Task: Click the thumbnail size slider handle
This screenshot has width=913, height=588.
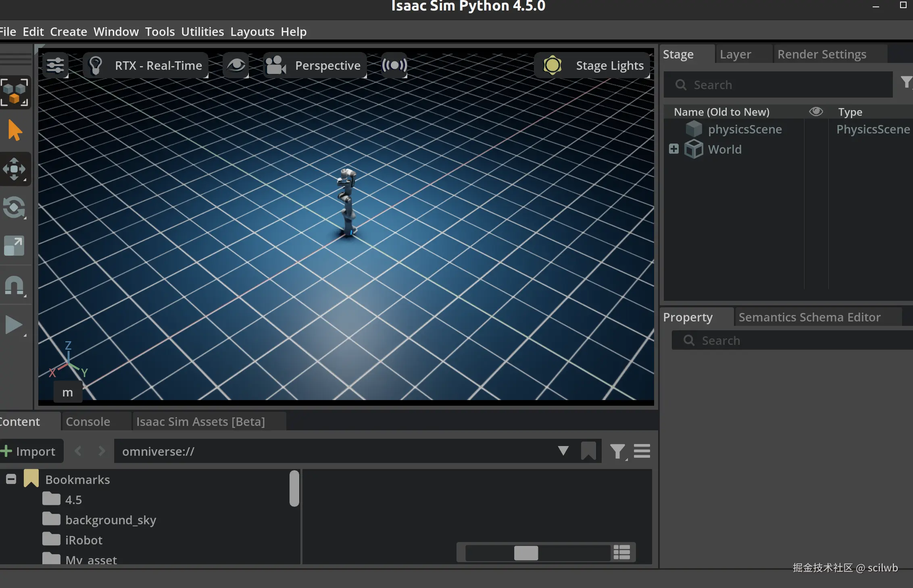Action: tap(526, 553)
